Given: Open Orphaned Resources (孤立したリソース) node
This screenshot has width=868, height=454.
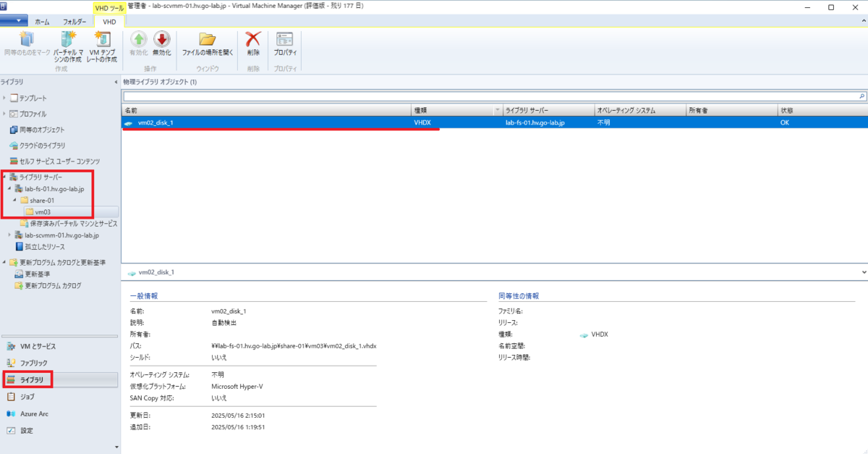Looking at the screenshot, I should pos(45,247).
